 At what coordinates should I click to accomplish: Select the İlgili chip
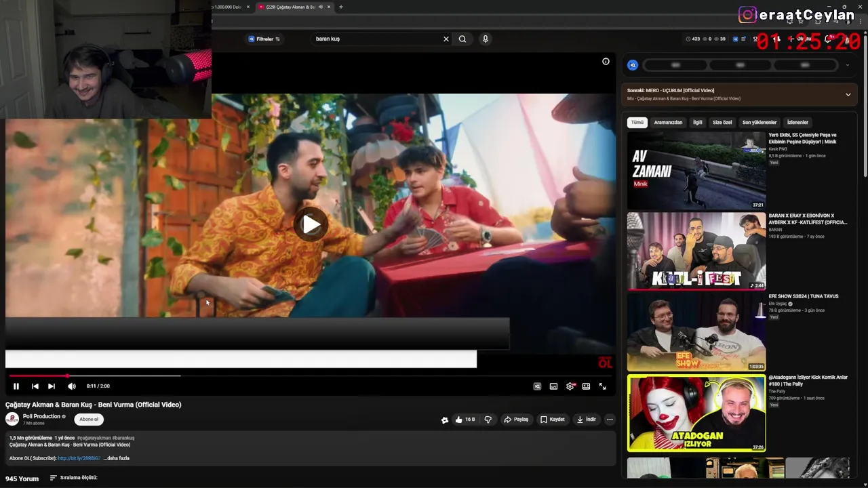[697, 123]
